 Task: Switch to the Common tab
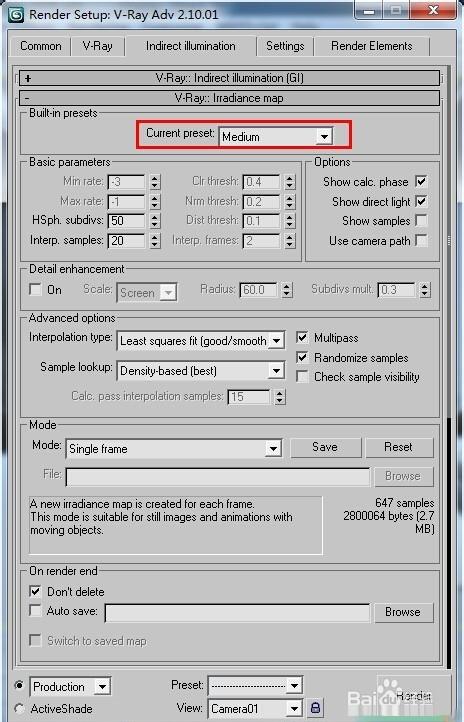coord(41,46)
